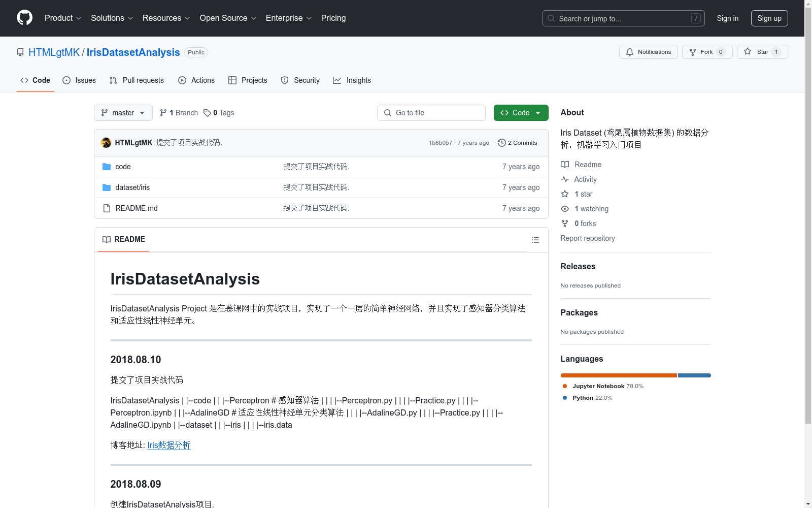The width and height of the screenshot is (812, 508).
Task: Open the dataset/iris folder
Action: click(x=132, y=187)
